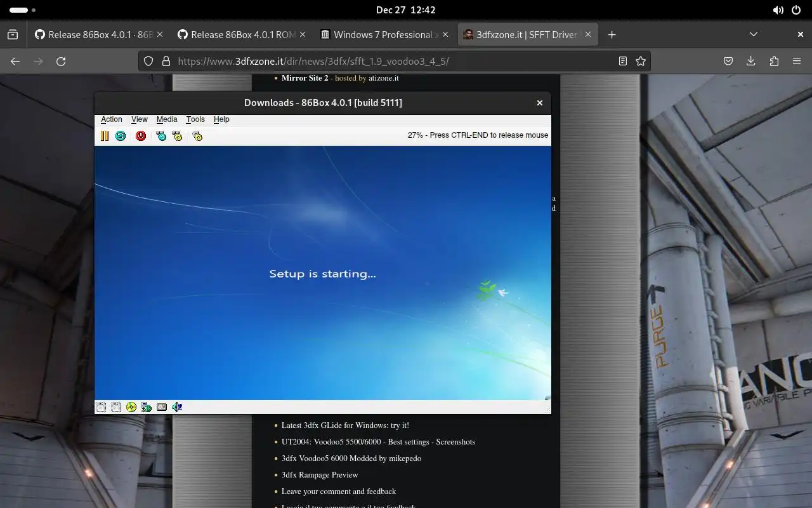Go forward in Firefox
The width and height of the screenshot is (812, 508).
(38, 61)
